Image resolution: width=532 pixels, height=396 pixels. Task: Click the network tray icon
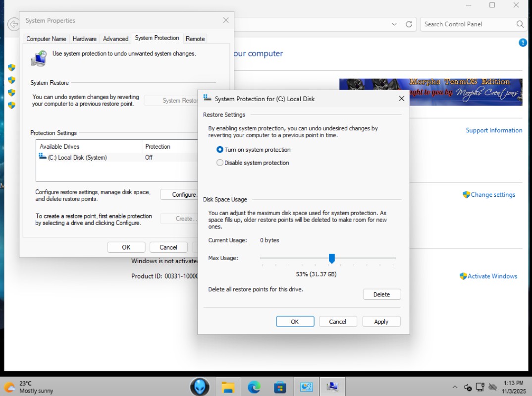click(x=480, y=387)
